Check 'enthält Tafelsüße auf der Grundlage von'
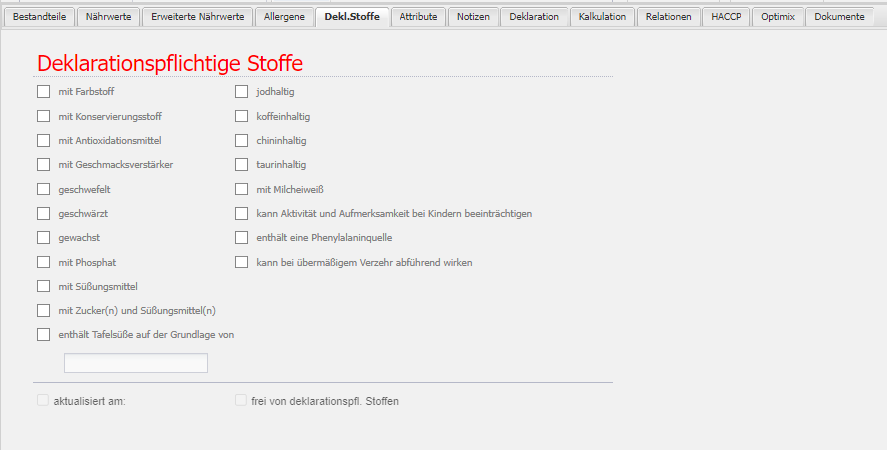 pyautogui.click(x=43, y=335)
